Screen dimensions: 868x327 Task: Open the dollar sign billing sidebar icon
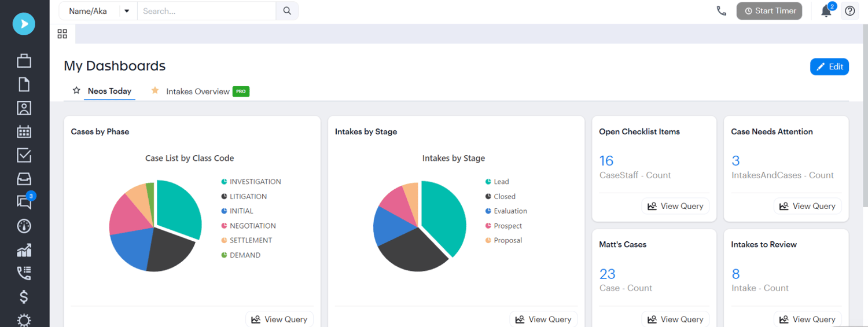click(x=24, y=297)
